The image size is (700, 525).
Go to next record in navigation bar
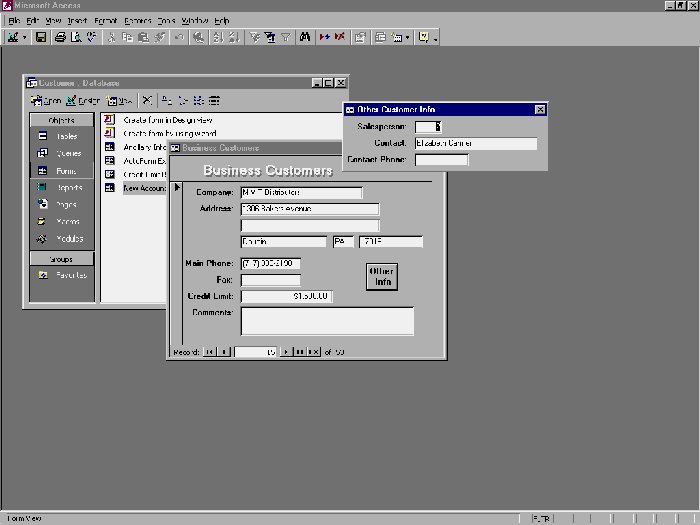coord(286,352)
